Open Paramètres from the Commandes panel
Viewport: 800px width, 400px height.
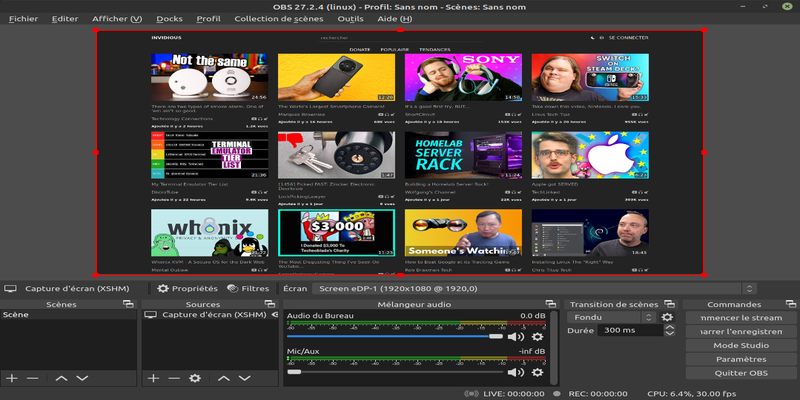(x=741, y=359)
